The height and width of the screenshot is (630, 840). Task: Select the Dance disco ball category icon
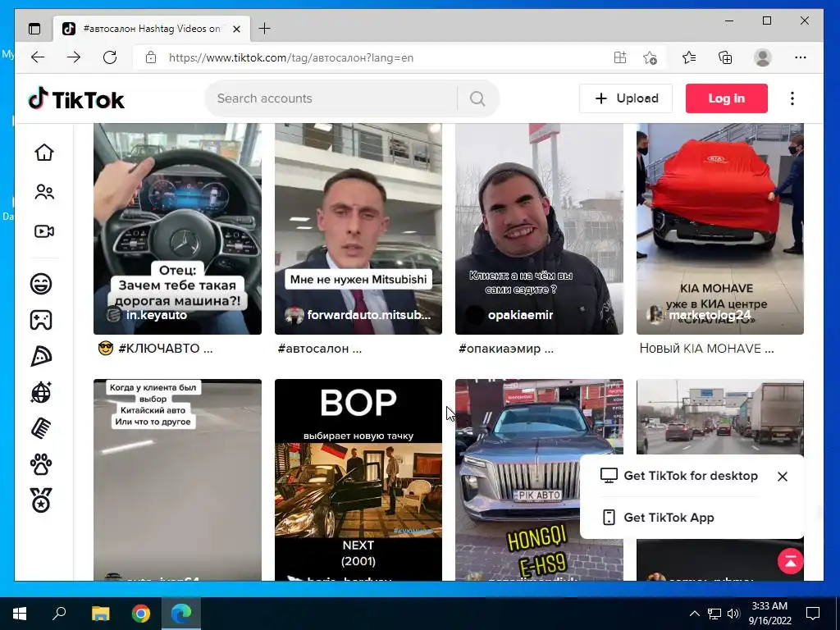tap(41, 392)
